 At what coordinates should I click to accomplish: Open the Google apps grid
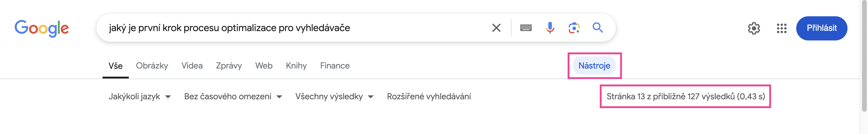coord(781,28)
